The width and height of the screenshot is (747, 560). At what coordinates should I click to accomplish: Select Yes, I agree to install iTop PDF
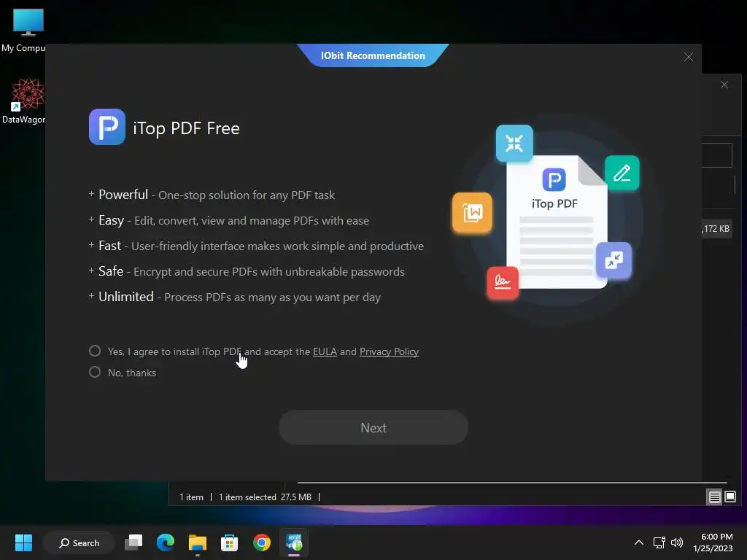click(95, 351)
